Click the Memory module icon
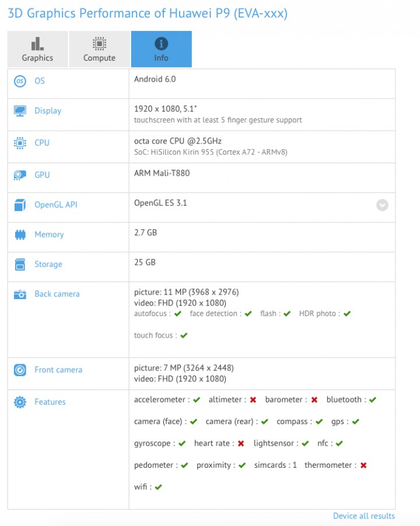This screenshot has width=420, height=526. click(20, 234)
